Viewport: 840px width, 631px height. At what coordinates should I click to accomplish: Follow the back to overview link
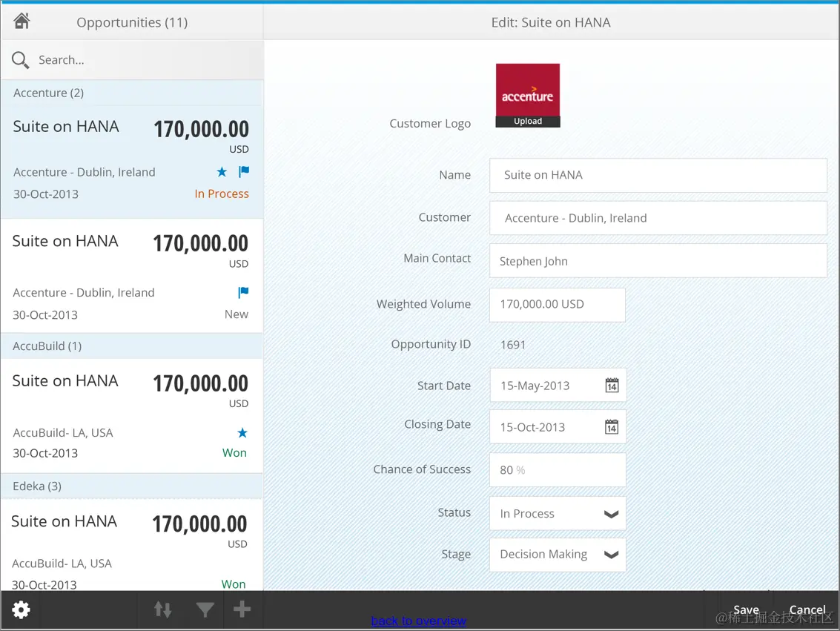coord(418,621)
